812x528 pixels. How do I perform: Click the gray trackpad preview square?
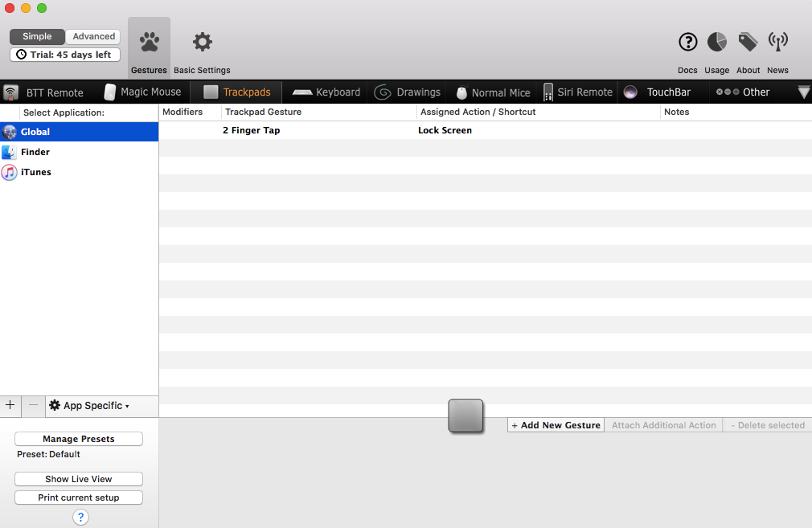coord(465,415)
